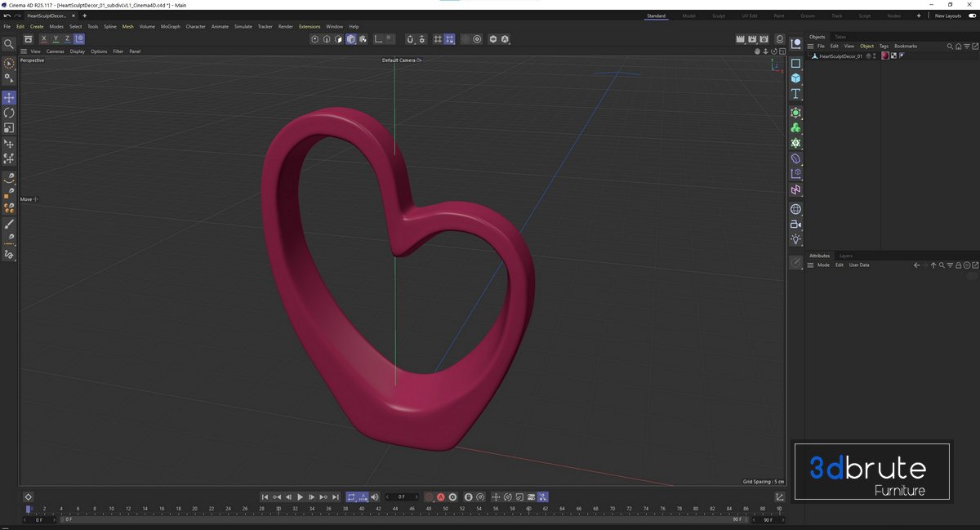980x530 pixels.
Task: Open the viewport Display dropdown menu
Action: pyautogui.click(x=77, y=51)
